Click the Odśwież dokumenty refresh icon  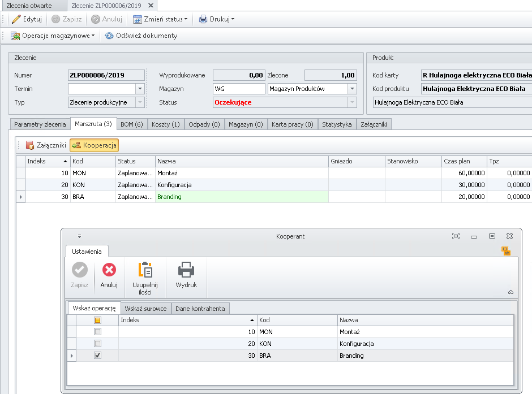(109, 36)
